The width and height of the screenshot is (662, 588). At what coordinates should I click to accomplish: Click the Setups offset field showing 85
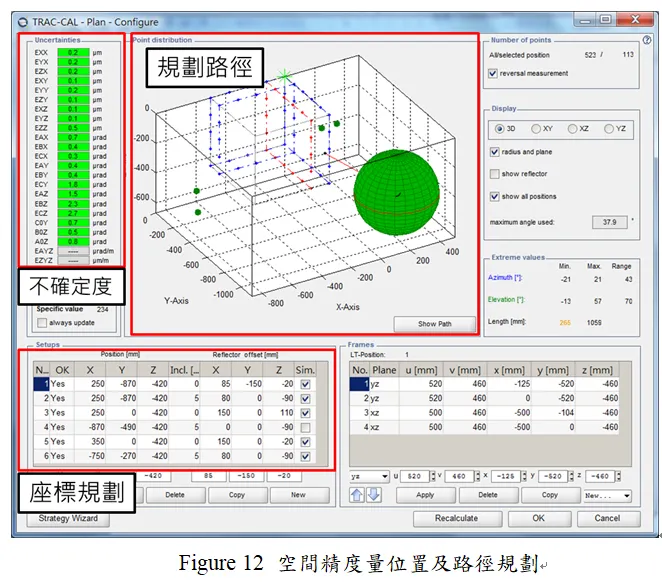point(209,476)
